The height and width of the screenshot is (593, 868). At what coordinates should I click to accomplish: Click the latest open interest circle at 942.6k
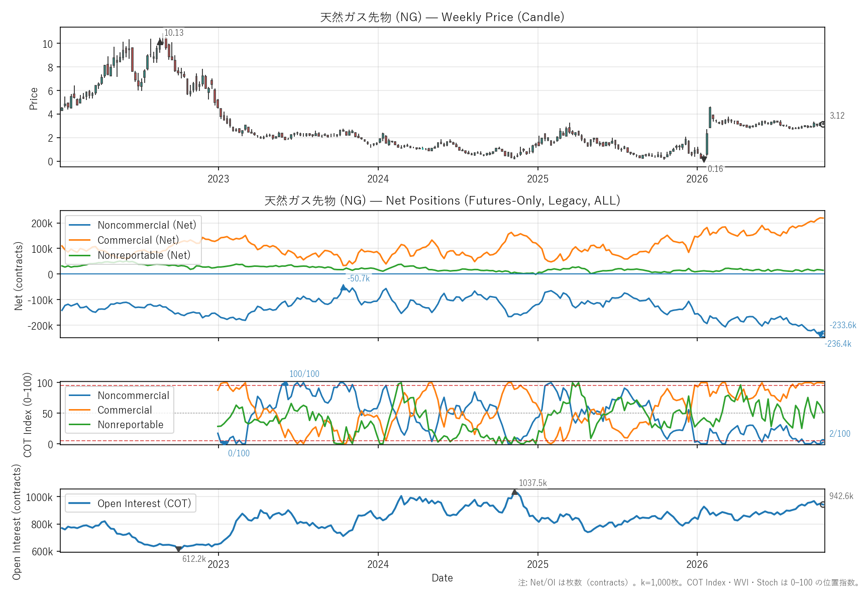(822, 505)
